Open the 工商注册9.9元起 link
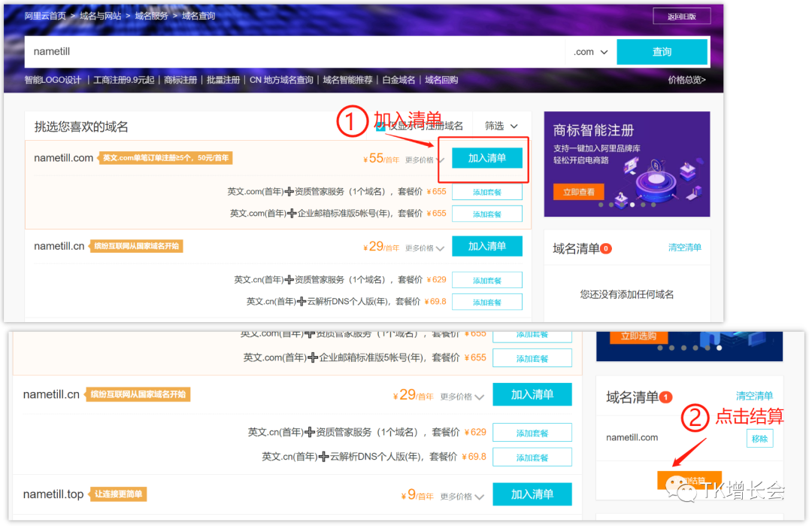The image size is (812, 526). (124, 80)
